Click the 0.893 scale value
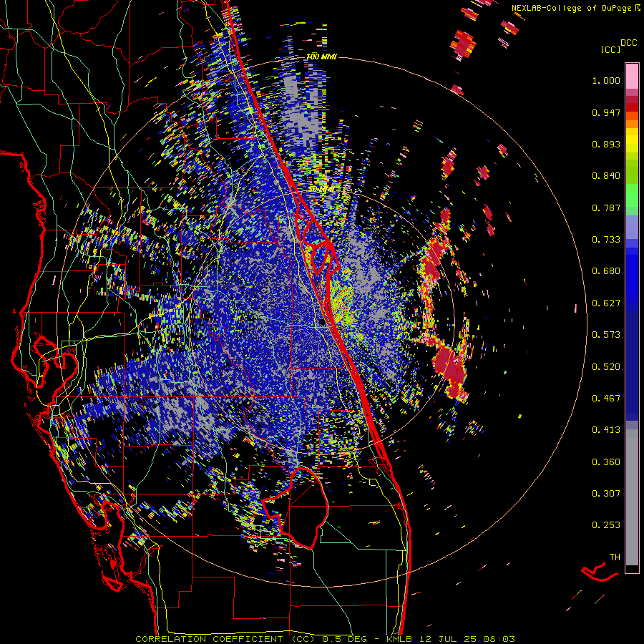644x644 pixels. point(606,144)
